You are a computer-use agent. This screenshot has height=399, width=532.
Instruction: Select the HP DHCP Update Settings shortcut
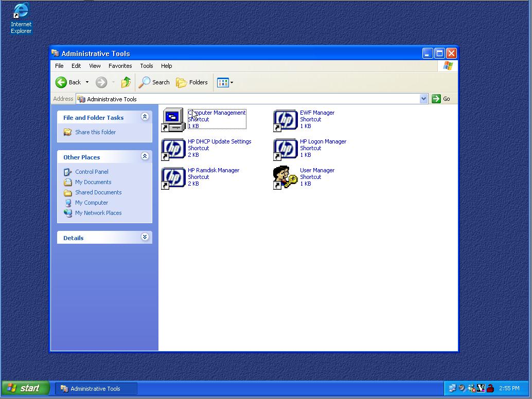[x=206, y=148]
